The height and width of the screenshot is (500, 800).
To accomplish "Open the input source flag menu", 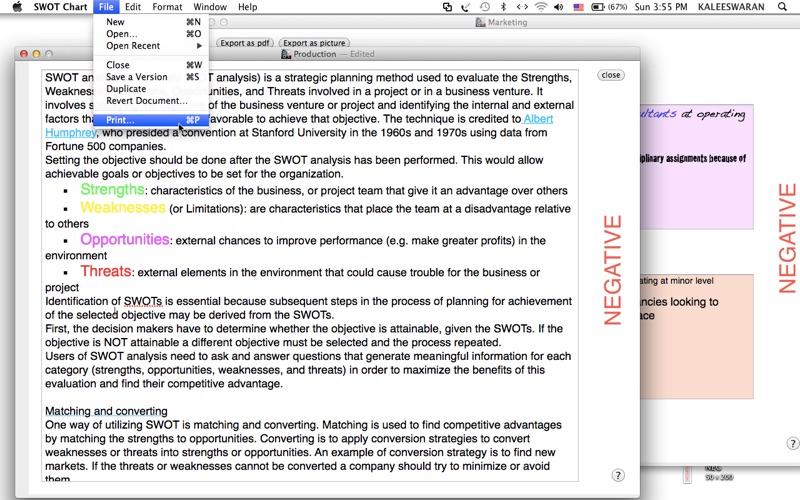I will pyautogui.click(x=578, y=7).
